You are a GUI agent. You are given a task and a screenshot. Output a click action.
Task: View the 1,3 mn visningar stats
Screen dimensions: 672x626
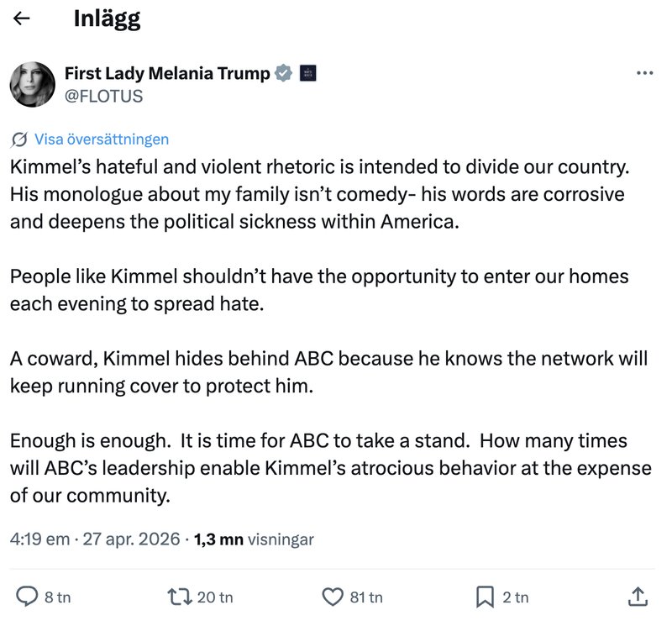[254, 539]
